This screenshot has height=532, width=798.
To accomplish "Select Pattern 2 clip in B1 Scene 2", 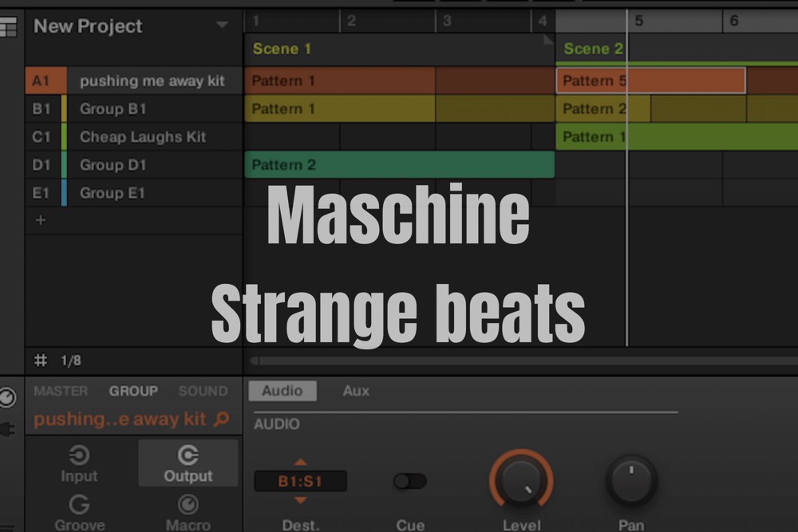I will coord(603,108).
